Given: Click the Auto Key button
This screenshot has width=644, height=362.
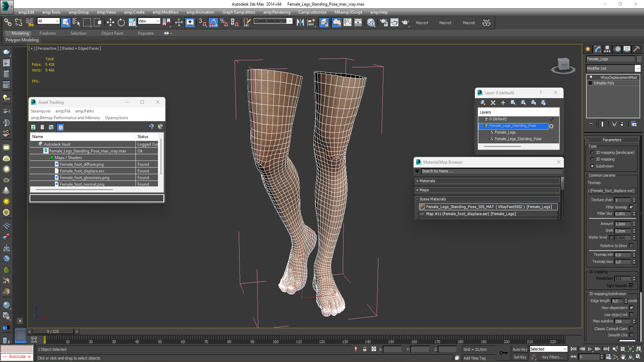Looking at the screenshot, I should point(520,349).
